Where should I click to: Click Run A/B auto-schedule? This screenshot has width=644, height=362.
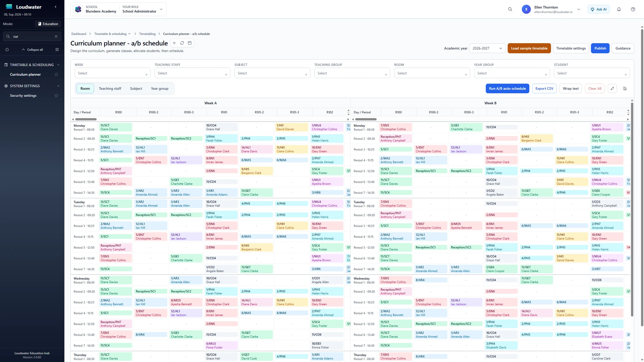507,88
